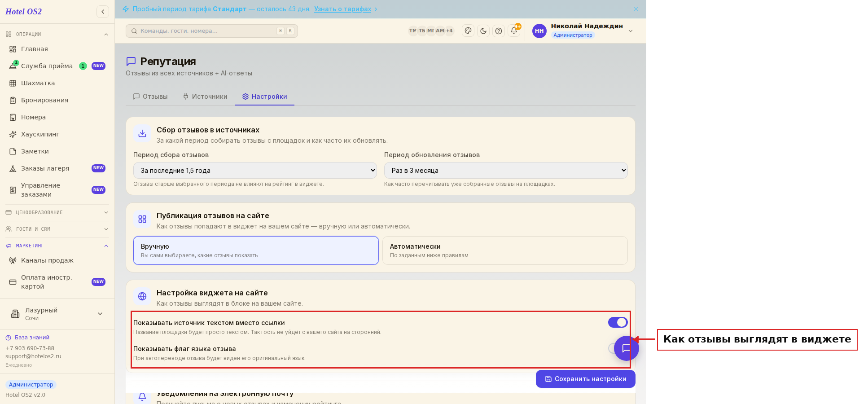Expand the ГОСТИ И CRM sidebar group
This screenshot has width=868, height=404.
point(57,229)
